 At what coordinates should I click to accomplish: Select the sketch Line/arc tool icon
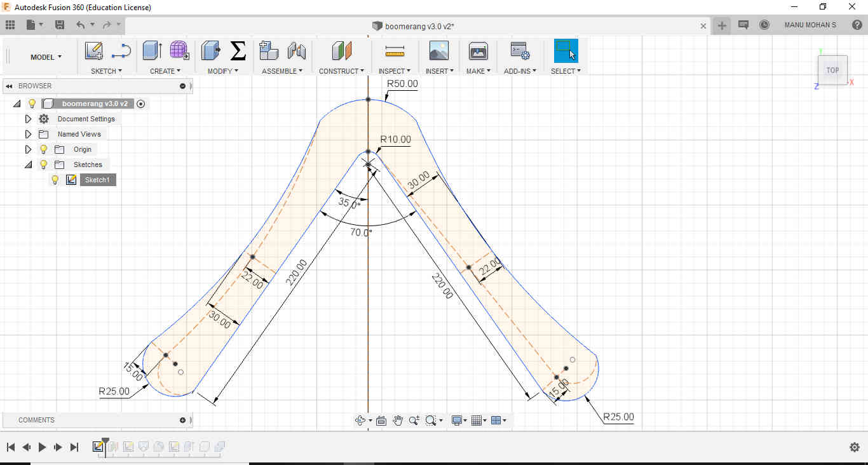(x=121, y=51)
